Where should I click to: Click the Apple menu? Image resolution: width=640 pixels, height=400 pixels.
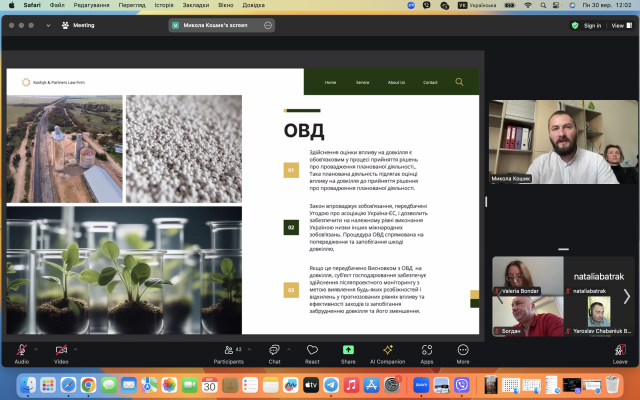(11, 5)
